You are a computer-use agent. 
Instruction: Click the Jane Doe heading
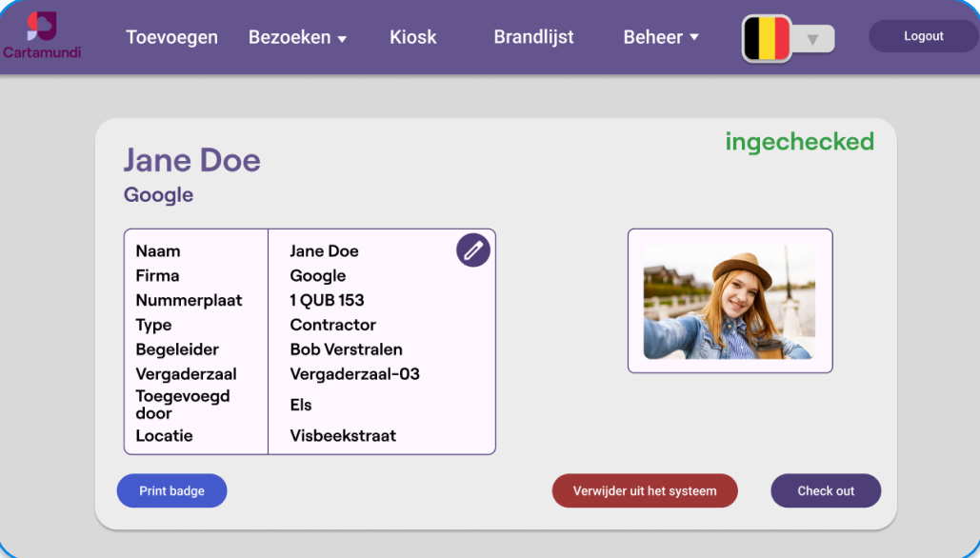pos(191,160)
